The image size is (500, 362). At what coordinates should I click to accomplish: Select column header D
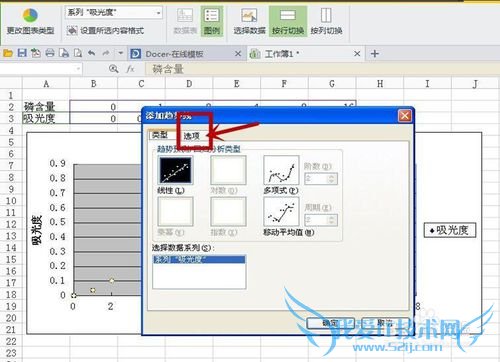click(189, 84)
